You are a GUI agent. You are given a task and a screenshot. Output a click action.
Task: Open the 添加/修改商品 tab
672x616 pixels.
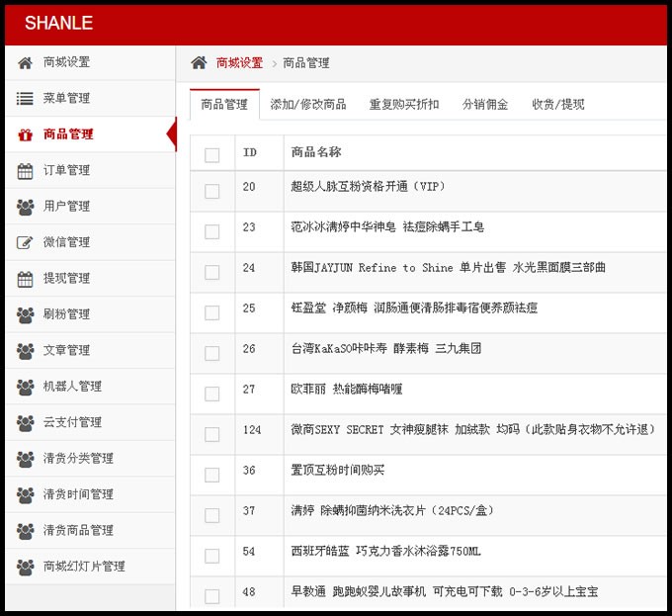pos(308,104)
